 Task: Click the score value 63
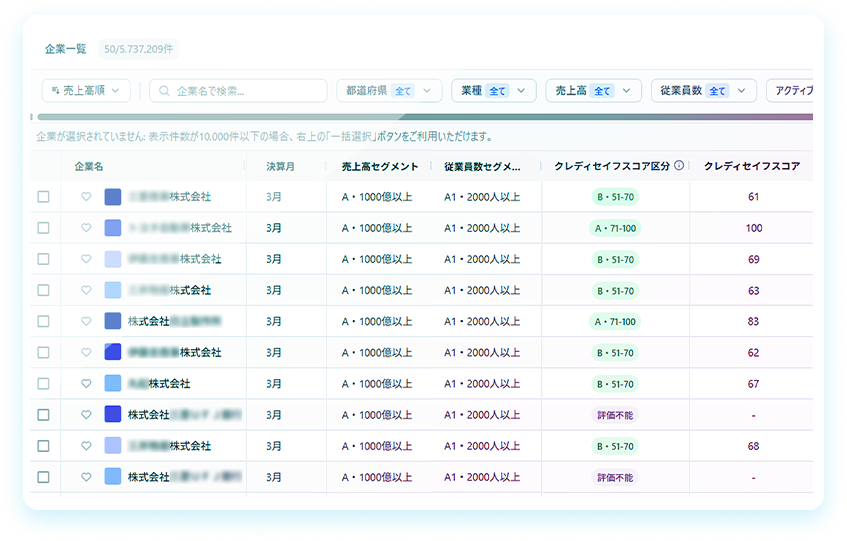tap(754, 290)
